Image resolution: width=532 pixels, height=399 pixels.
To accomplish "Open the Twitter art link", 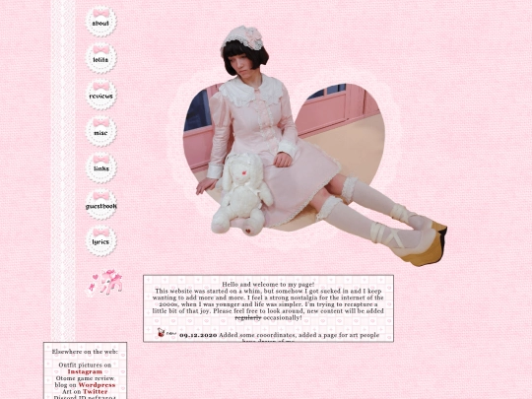I will click(95, 391).
